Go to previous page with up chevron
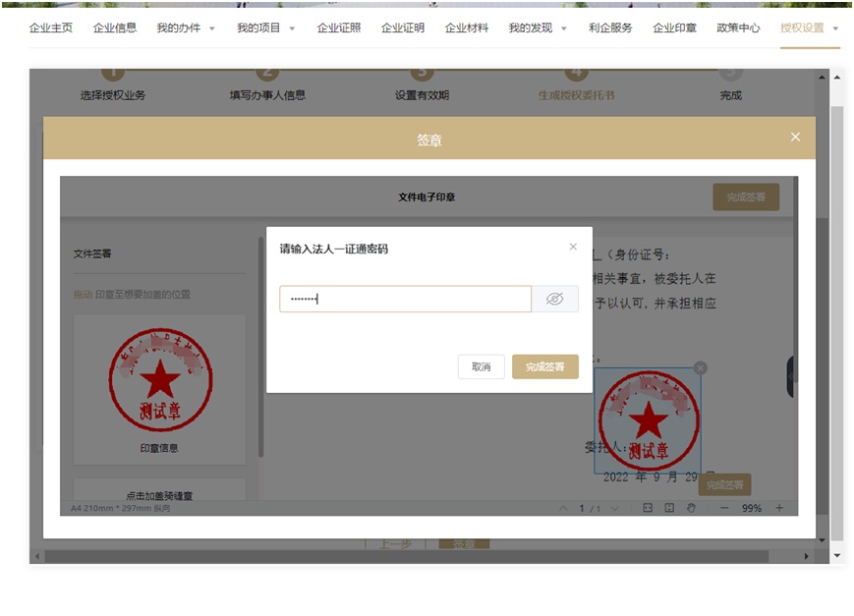Screen dimensions: 854x616 point(563,508)
